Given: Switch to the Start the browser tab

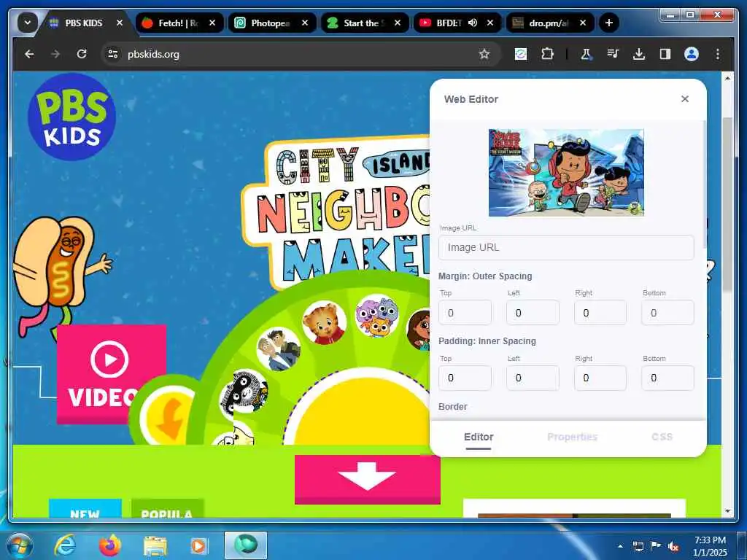Looking at the screenshot, I should point(365,23).
